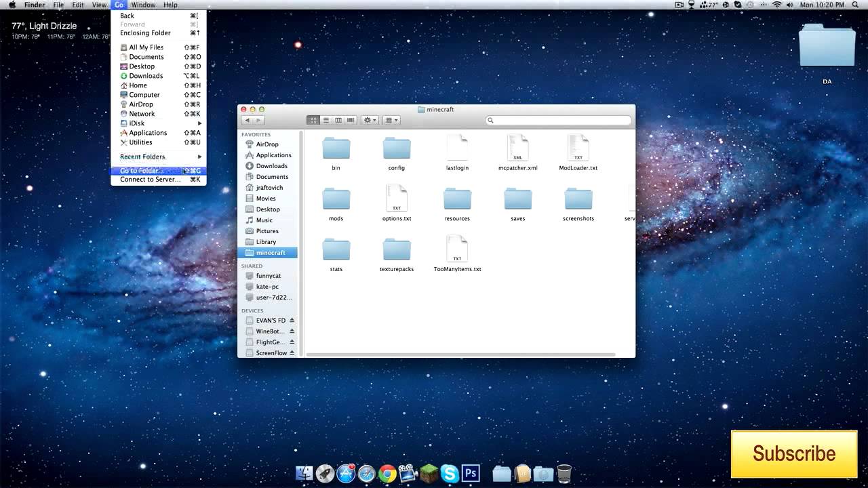The width and height of the screenshot is (868, 488).
Task: Open the config folder
Action: (397, 148)
